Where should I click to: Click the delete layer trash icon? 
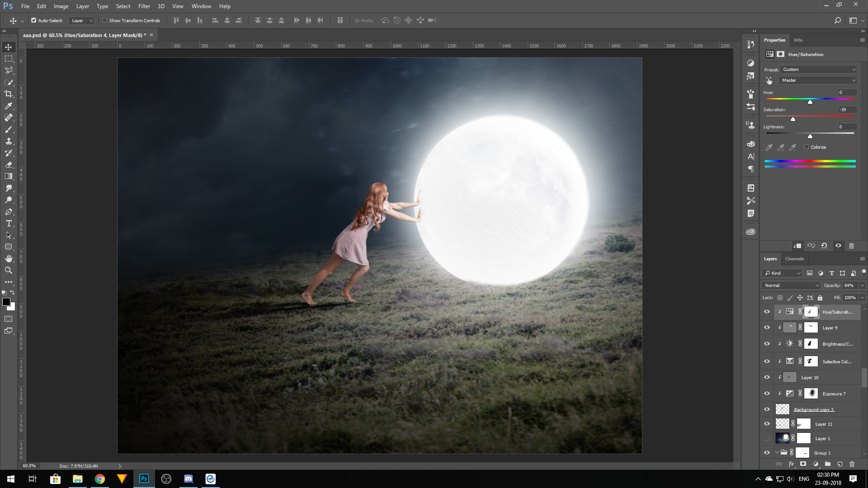[x=852, y=464]
